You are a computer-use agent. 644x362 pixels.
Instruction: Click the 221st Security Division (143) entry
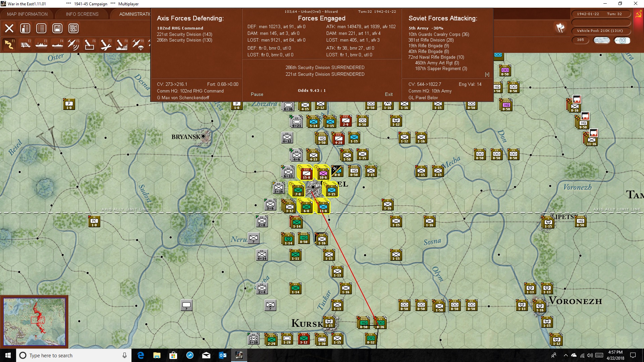pyautogui.click(x=184, y=34)
